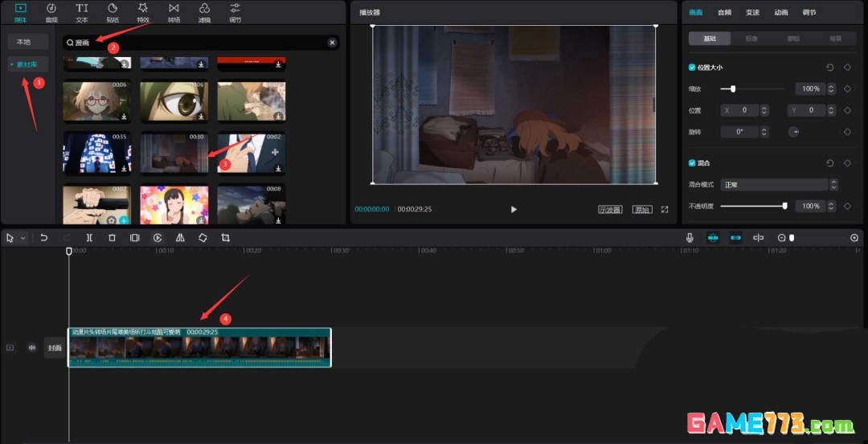Screen dimensions: 868x444
Task: Undo the last action
Action: click(x=43, y=238)
